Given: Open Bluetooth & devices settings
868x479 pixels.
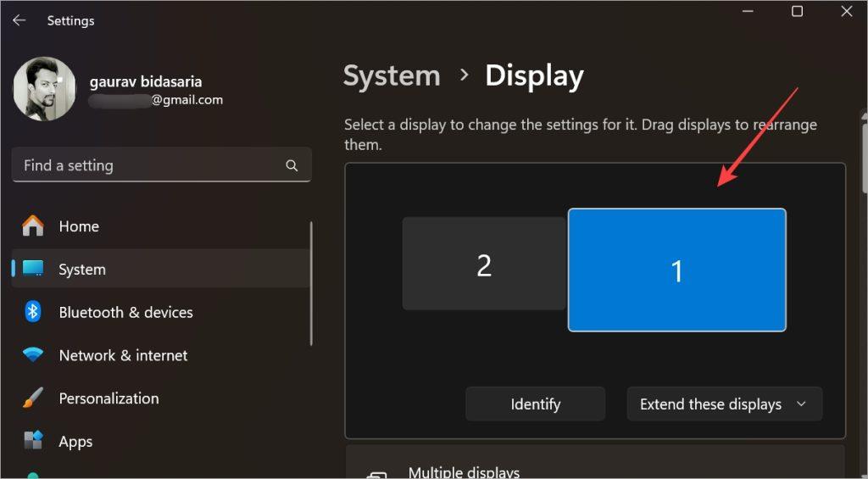Looking at the screenshot, I should coord(160,312).
